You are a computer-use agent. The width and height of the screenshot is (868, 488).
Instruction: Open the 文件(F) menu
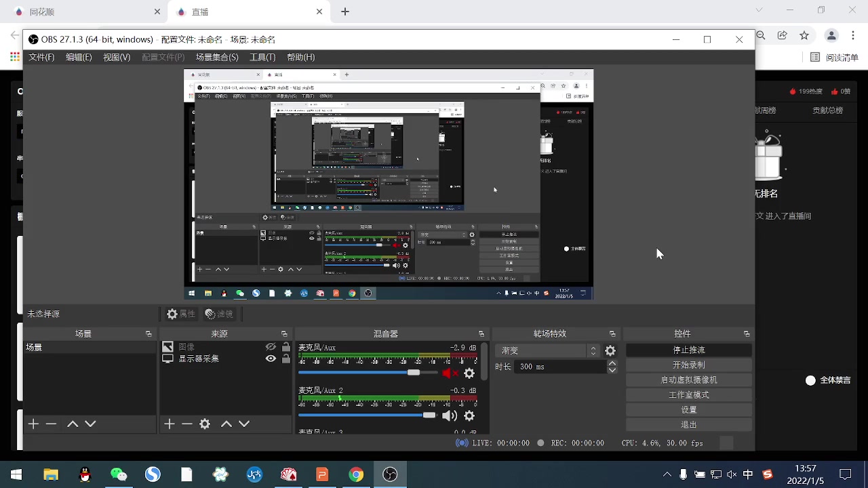point(41,58)
